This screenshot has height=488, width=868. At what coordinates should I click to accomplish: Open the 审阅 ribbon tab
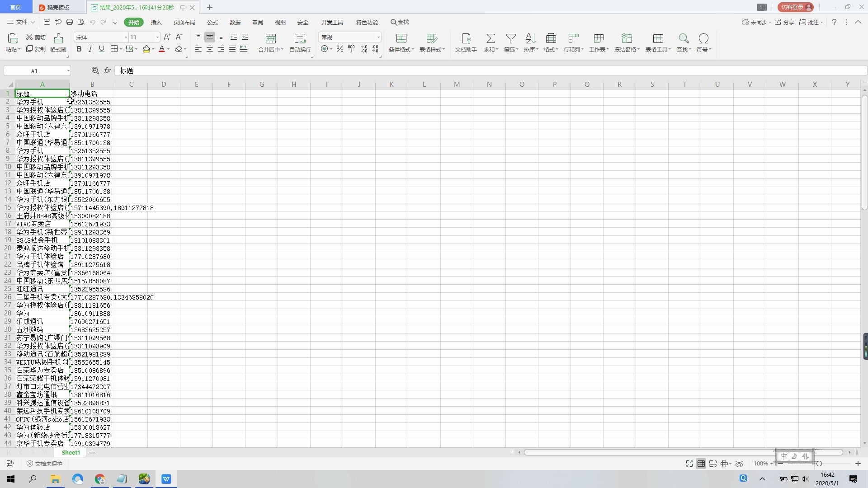coord(258,22)
